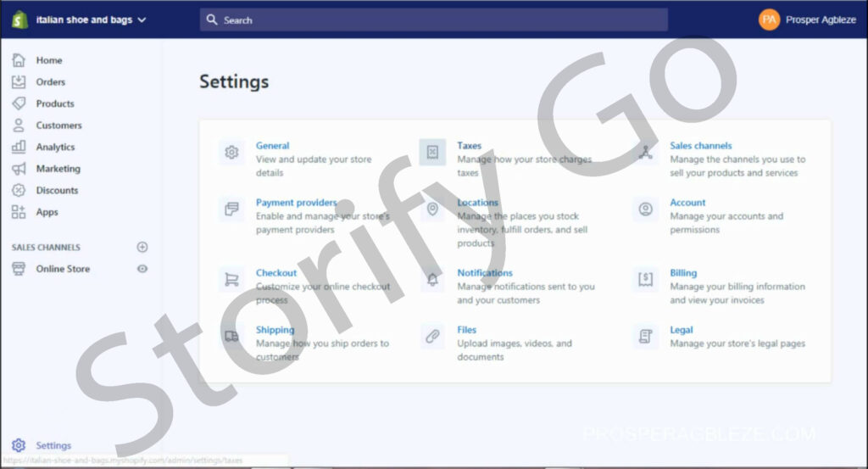
Task: Open Checkout settings link
Action: 276,273
